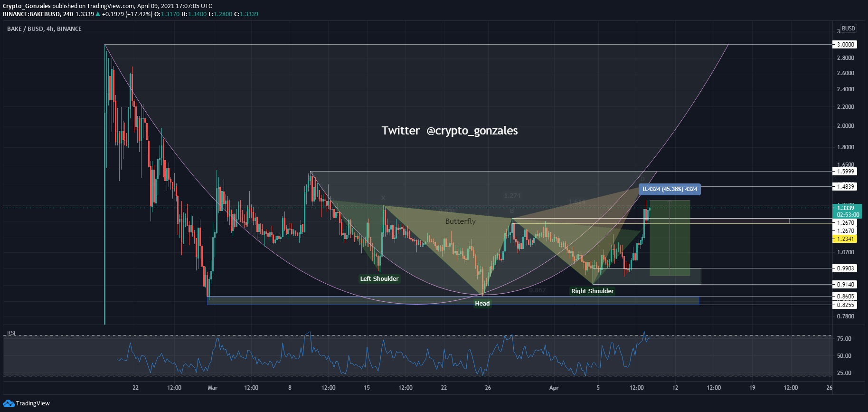Select the 0.8255 price level label
The height and width of the screenshot is (412, 868).
click(x=845, y=305)
